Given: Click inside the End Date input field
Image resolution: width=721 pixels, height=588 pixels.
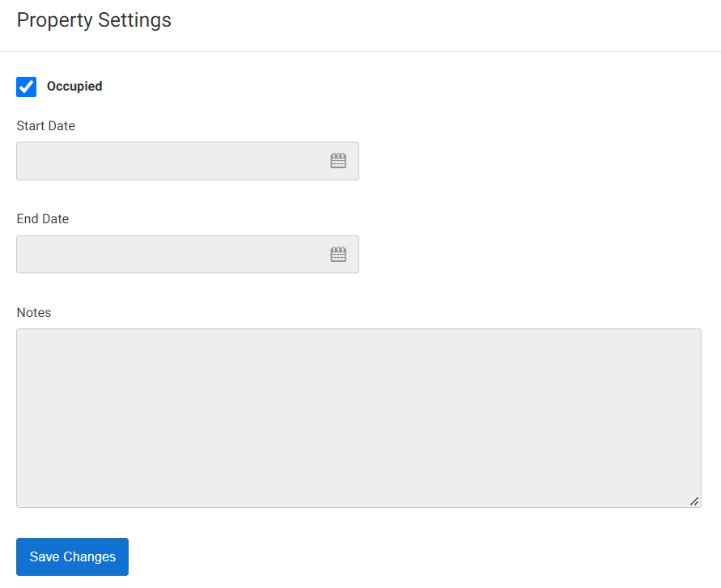Looking at the screenshot, I should click(x=162, y=253).
